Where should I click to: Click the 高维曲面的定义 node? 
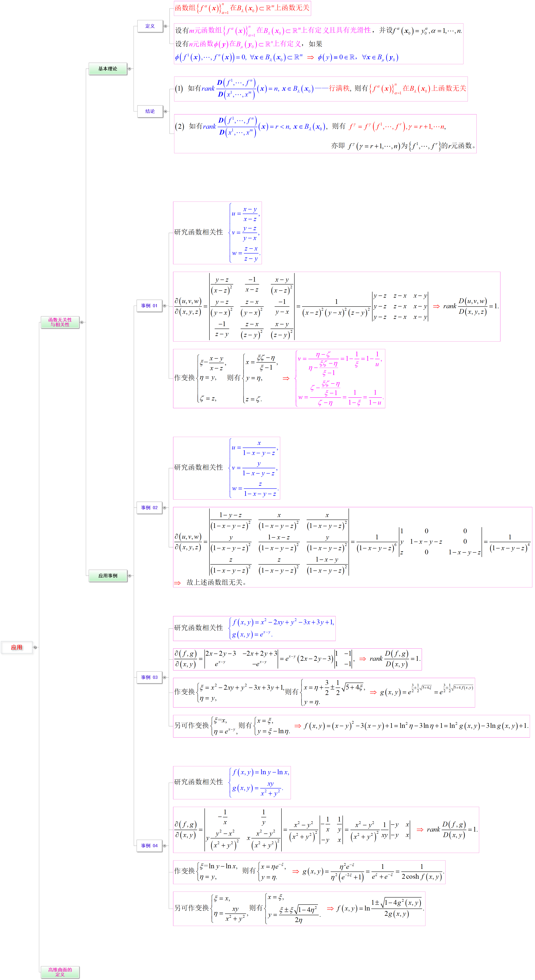click(60, 972)
